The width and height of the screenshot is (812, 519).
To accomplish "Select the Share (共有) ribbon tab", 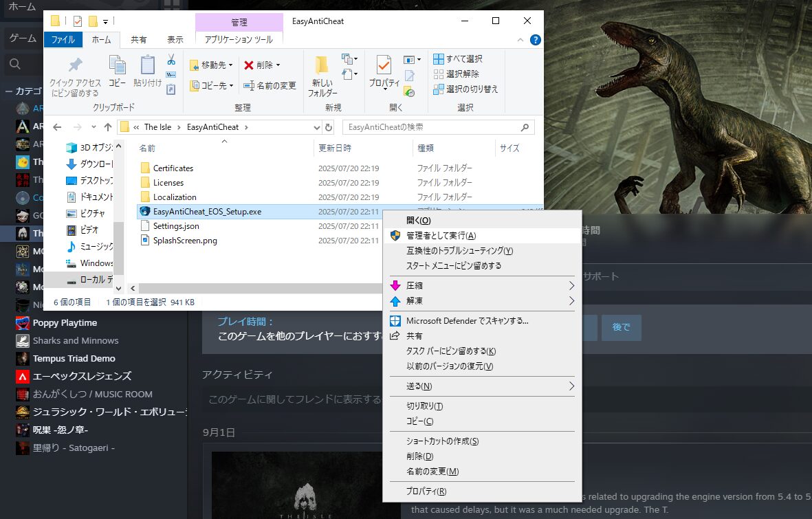I will (138, 39).
